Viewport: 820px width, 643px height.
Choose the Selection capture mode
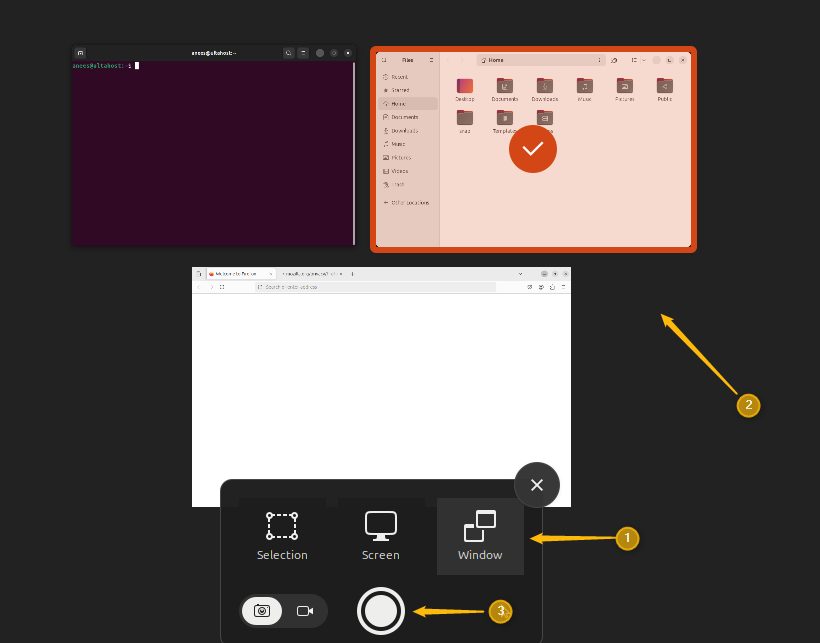pos(282,536)
